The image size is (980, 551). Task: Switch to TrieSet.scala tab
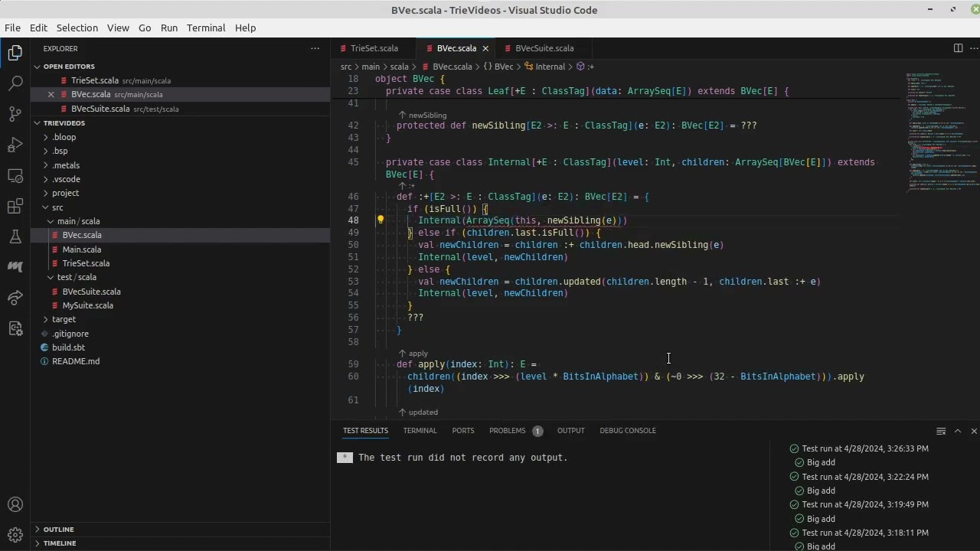point(374,48)
